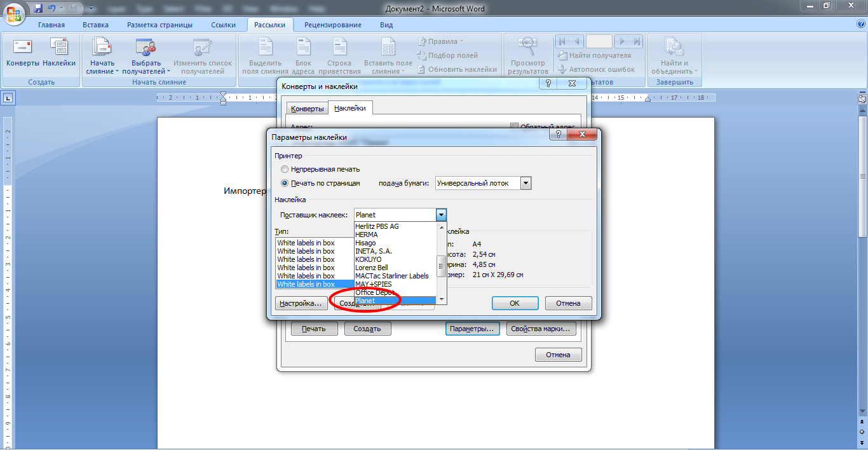Click Найти получателя in ribbon
The height and width of the screenshot is (450, 868).
pyautogui.click(x=594, y=55)
